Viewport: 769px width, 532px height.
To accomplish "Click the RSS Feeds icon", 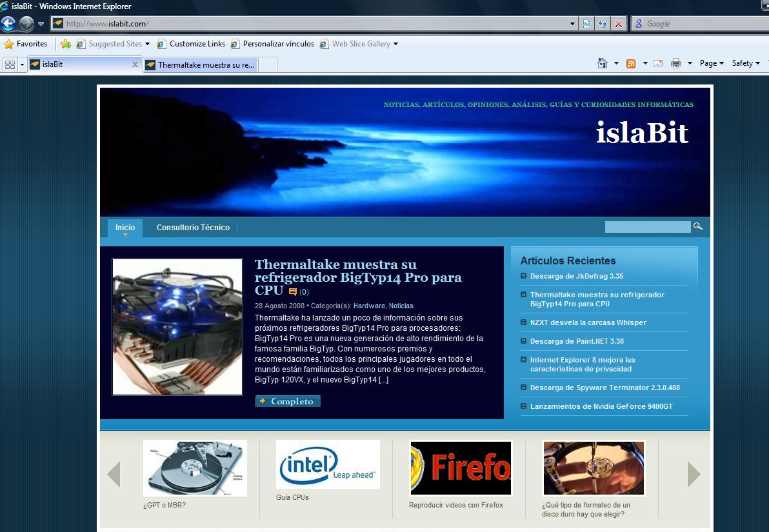I will (x=631, y=63).
